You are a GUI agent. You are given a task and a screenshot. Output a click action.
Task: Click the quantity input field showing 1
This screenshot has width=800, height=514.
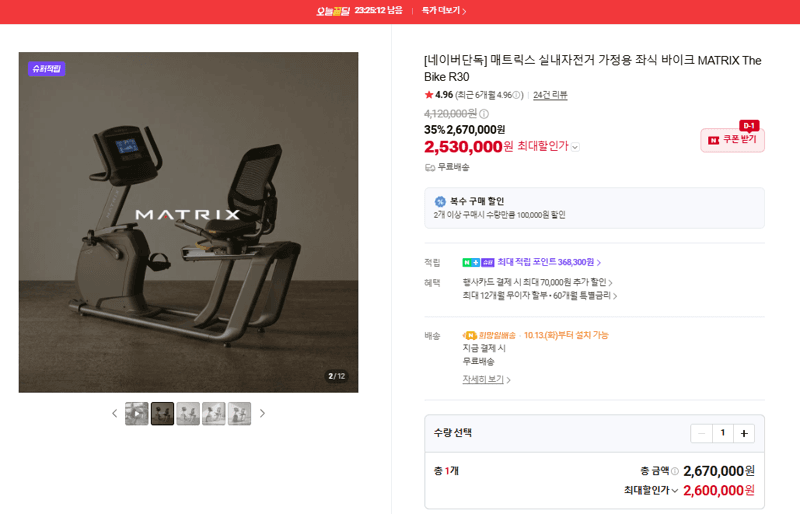pyautogui.click(x=722, y=433)
